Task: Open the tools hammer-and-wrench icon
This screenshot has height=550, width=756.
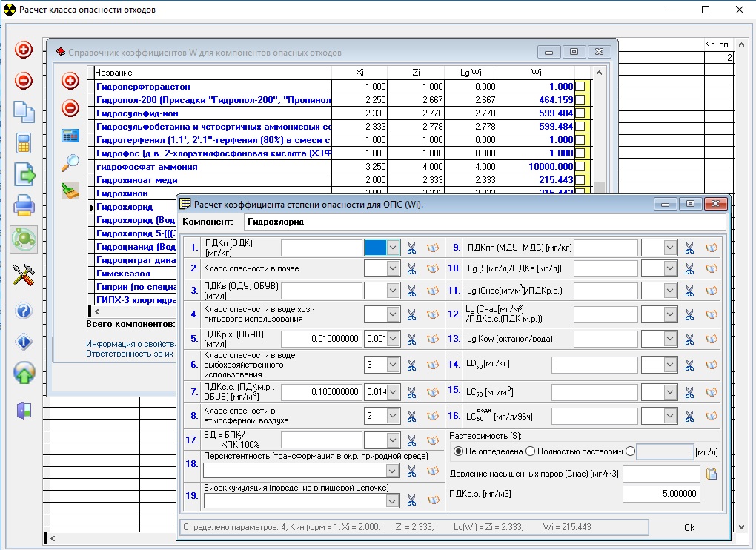Action: pyautogui.click(x=24, y=275)
